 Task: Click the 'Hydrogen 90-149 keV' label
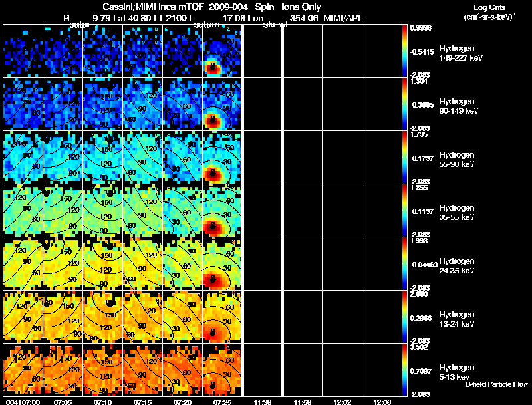tap(459, 106)
